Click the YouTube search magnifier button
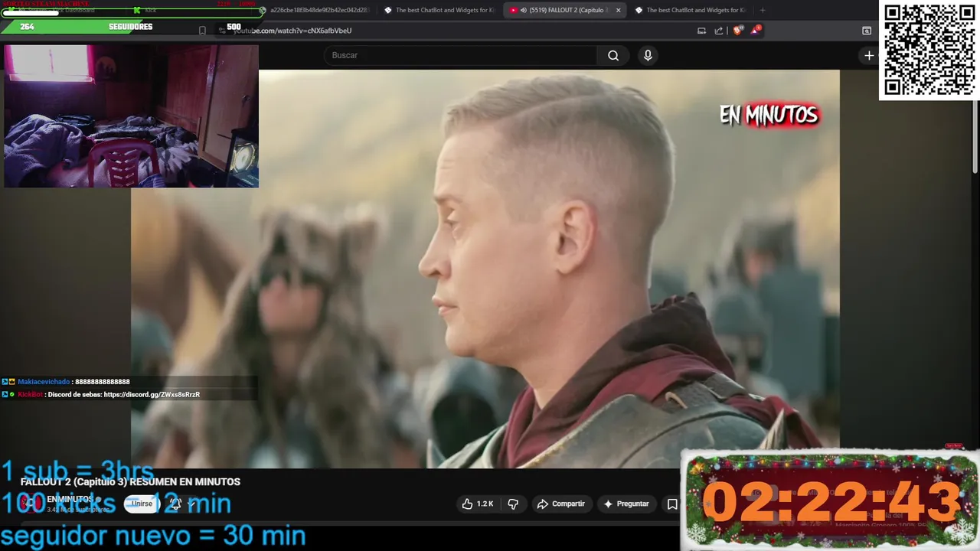This screenshot has height=551, width=980. coord(613,55)
